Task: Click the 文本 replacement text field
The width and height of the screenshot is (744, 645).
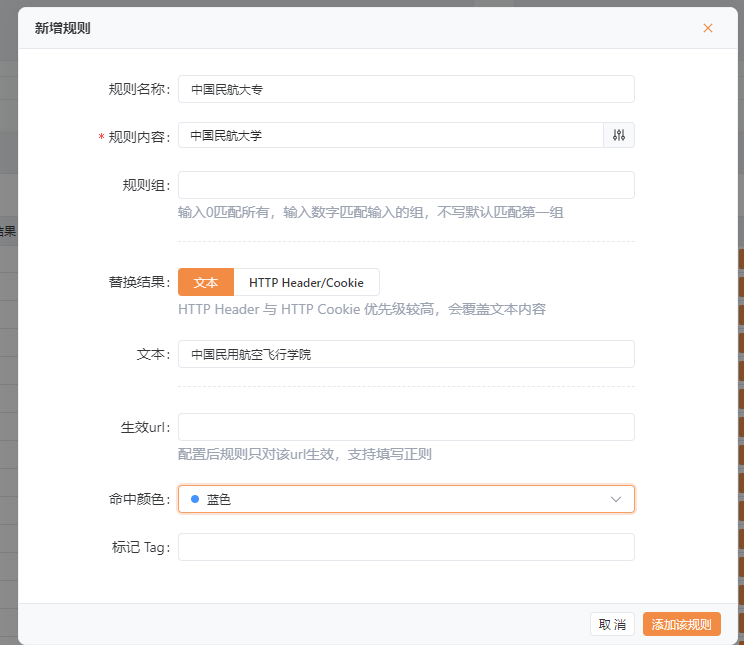Action: pyautogui.click(x=406, y=354)
